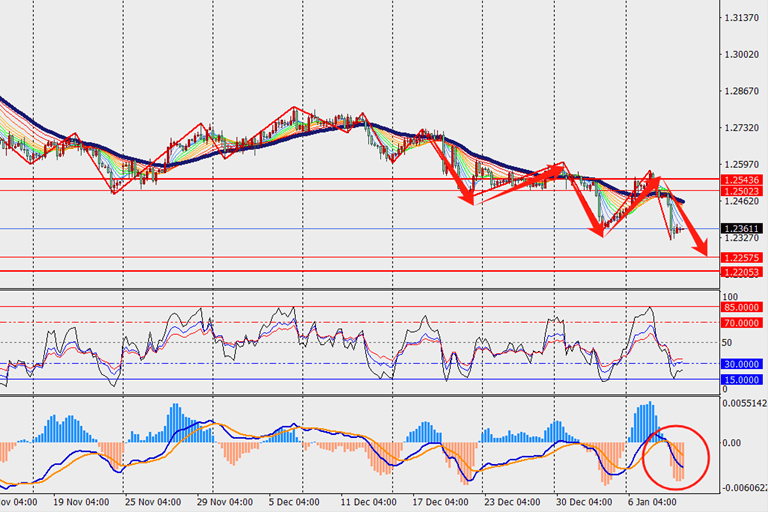Click the 6 Jan 04:00 date label
Screen dimensions: 768x512
pyautogui.click(x=653, y=502)
